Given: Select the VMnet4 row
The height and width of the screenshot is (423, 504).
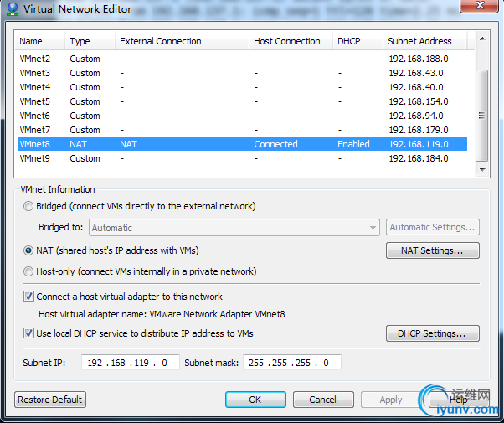Looking at the screenshot, I should (243, 87).
